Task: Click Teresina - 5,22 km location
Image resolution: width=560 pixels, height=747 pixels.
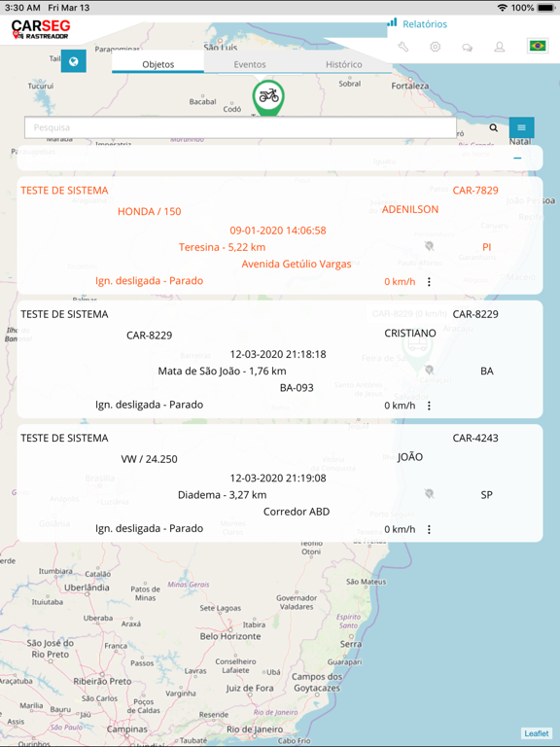Action: pyautogui.click(x=222, y=247)
